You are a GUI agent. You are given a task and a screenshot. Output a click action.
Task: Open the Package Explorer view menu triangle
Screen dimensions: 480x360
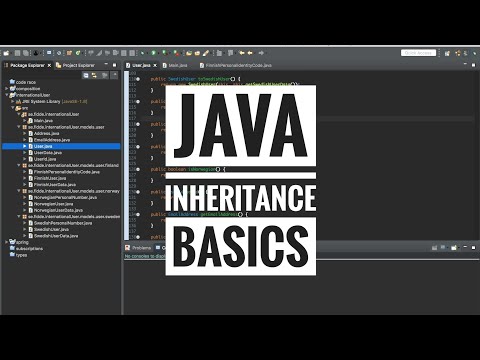(114, 75)
